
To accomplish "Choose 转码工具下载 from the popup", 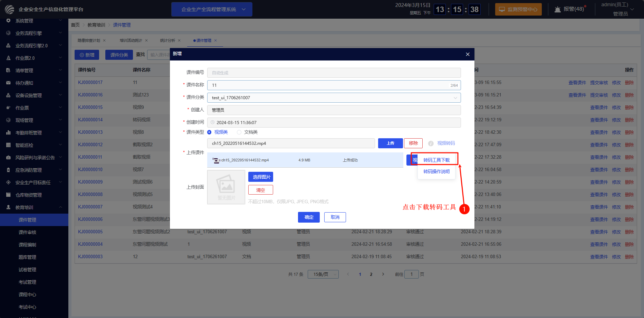I will click(x=436, y=160).
